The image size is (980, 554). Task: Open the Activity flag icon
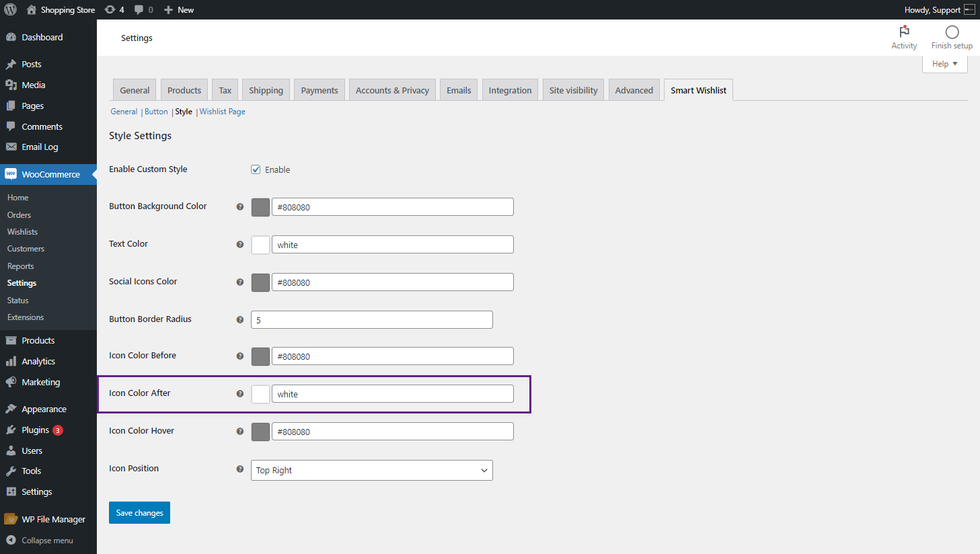(x=904, y=32)
